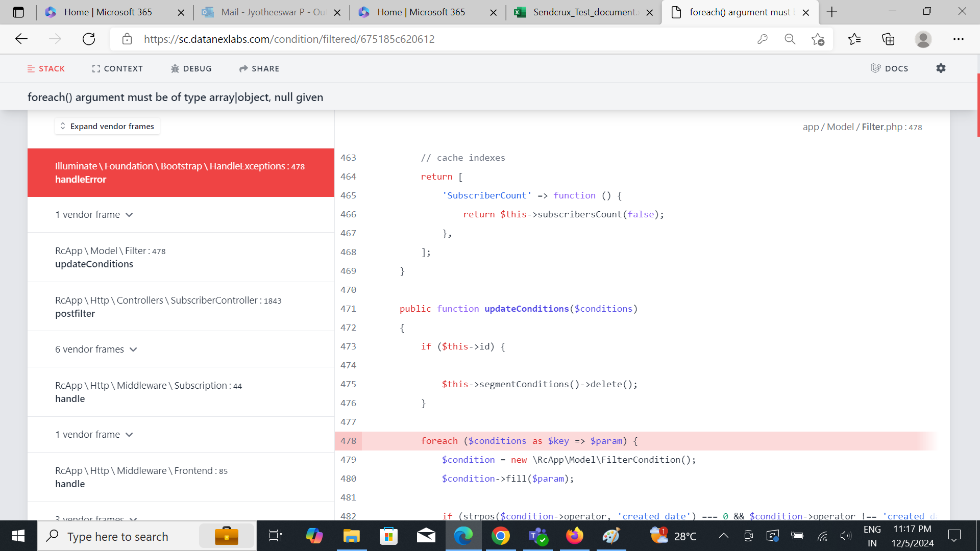Select the HandleExceptions handleError frame

coord(181,172)
